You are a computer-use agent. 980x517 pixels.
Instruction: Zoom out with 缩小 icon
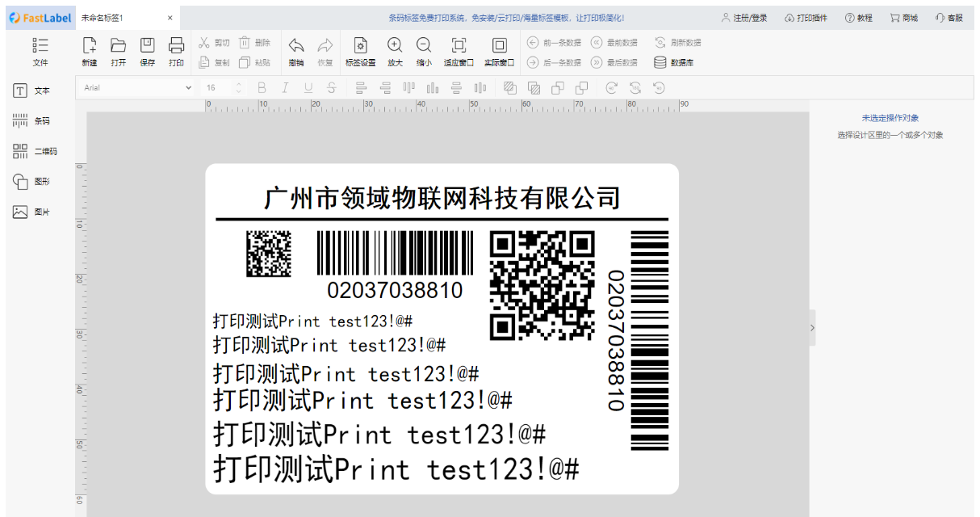(424, 52)
